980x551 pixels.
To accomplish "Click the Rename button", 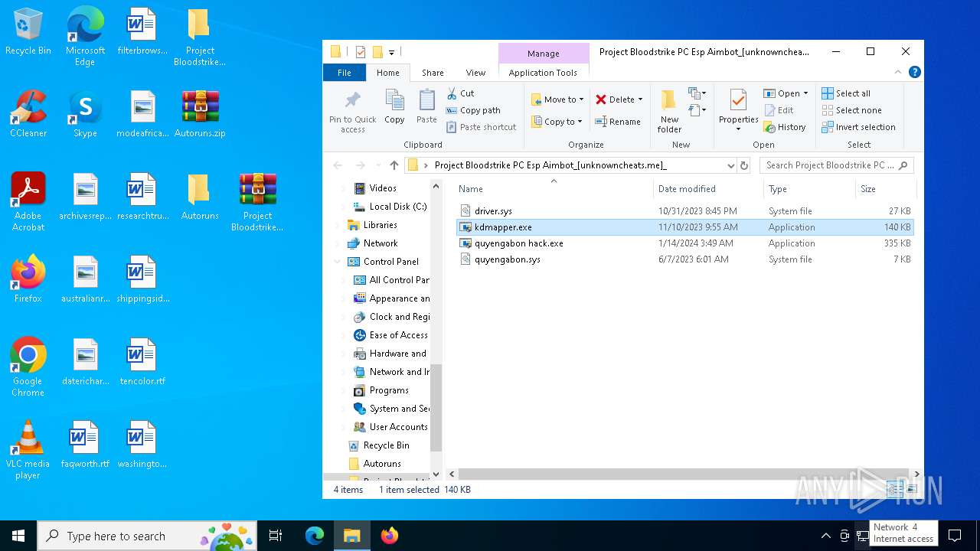I will click(x=618, y=122).
